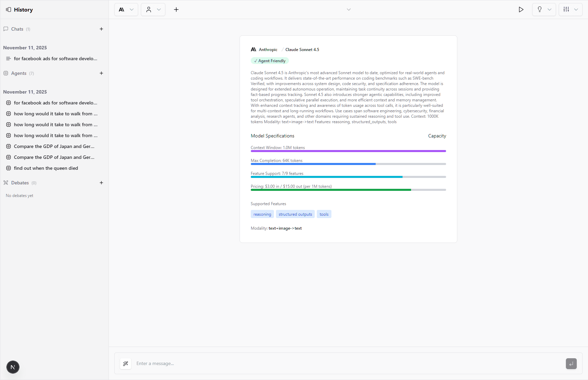Add a new conversation with the plus icon
Screen dimensions: 588x380
176,10
